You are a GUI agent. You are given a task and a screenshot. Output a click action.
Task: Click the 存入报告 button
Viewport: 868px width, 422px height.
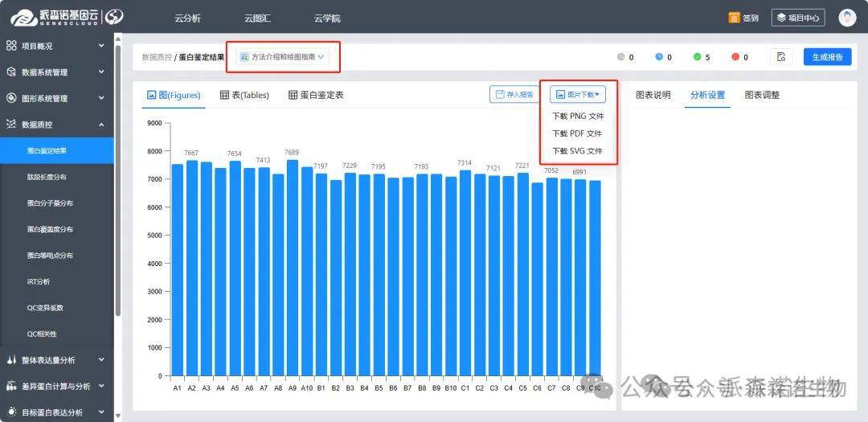[514, 95]
